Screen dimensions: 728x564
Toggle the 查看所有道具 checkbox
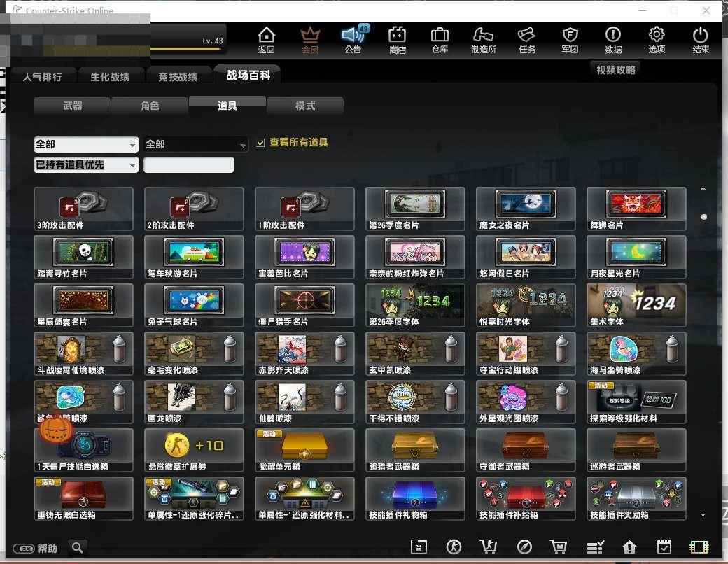tap(261, 143)
